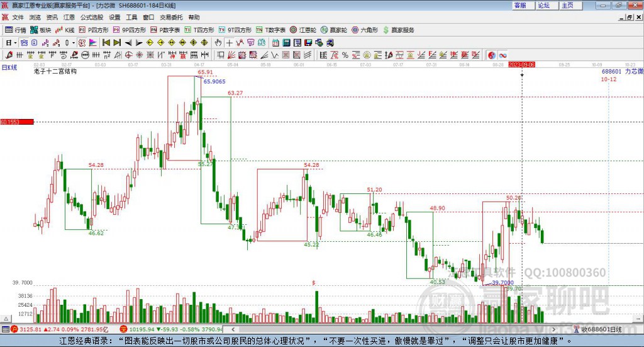Click the first yellow diamond zoom button
This screenshot has width=644, height=347.
pos(150,43)
